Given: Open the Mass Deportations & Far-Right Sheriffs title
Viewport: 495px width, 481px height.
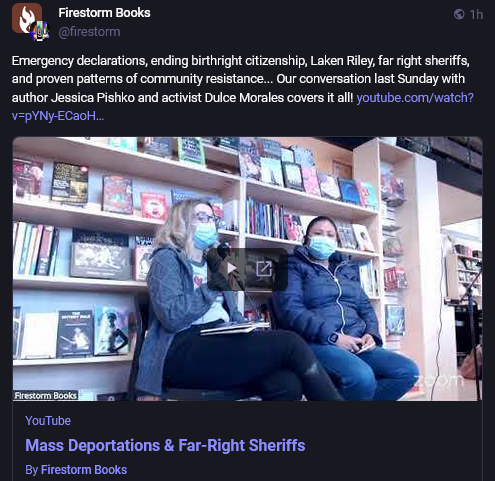Looking at the screenshot, I should pyautogui.click(x=165, y=445).
